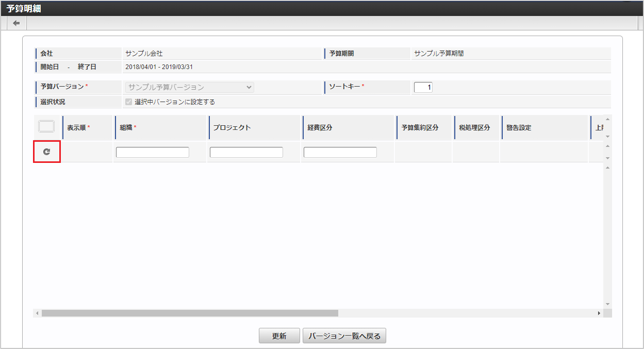Click the 警告設定 column header
The height and width of the screenshot is (349, 644).
545,127
